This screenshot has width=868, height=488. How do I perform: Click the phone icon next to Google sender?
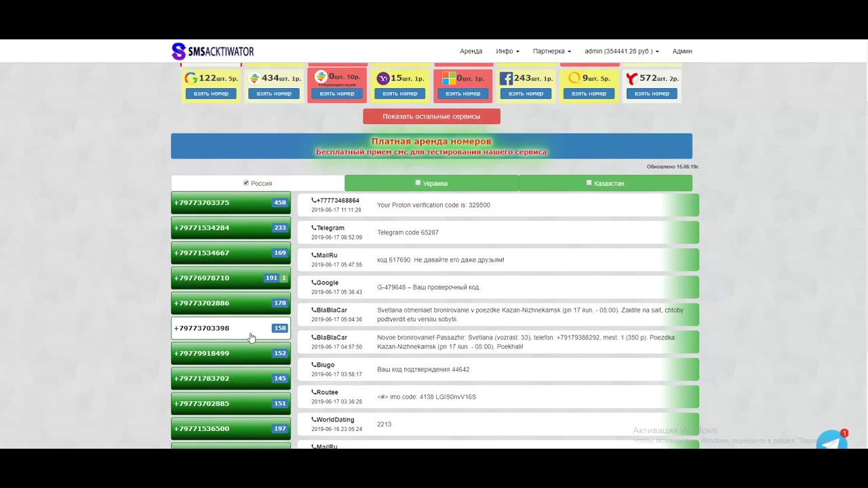(314, 283)
